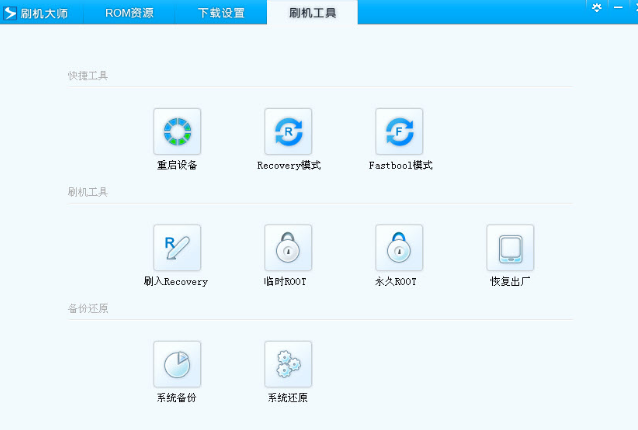The image size is (638, 430).
Task: Switch to the 刷机大师 tab
Action: click(x=42, y=13)
